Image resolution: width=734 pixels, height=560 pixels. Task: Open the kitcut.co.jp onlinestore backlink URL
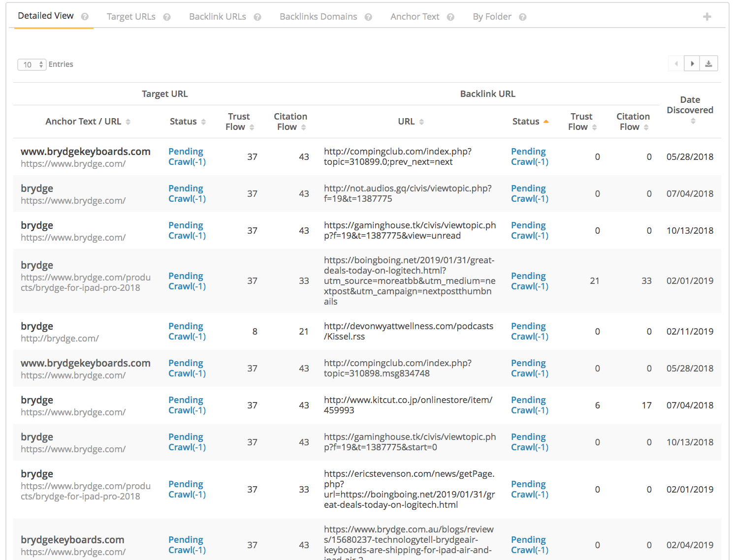coord(408,405)
